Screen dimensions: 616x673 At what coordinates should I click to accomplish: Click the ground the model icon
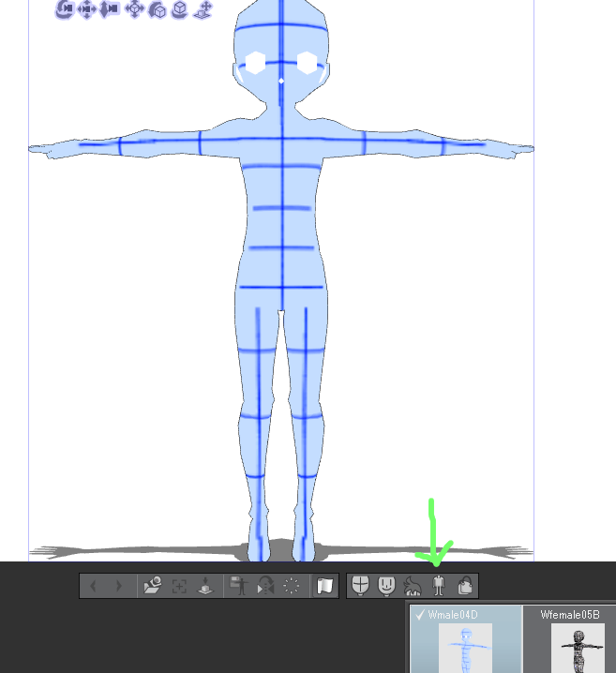pos(204,587)
